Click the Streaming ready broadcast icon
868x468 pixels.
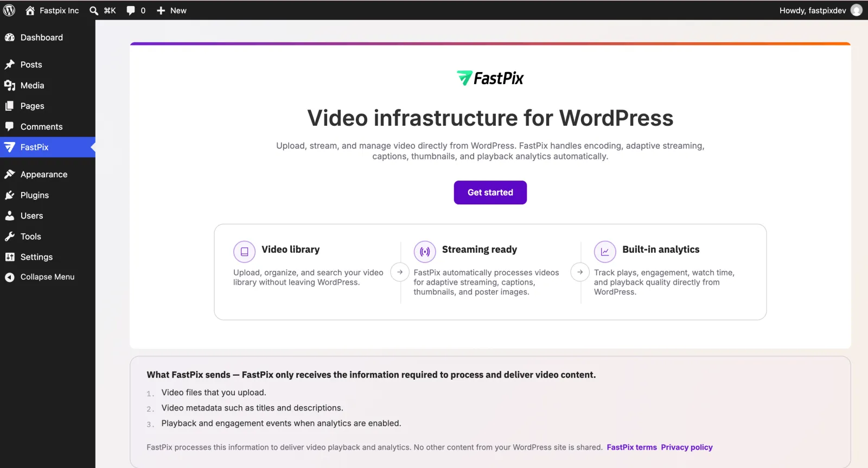click(x=425, y=252)
